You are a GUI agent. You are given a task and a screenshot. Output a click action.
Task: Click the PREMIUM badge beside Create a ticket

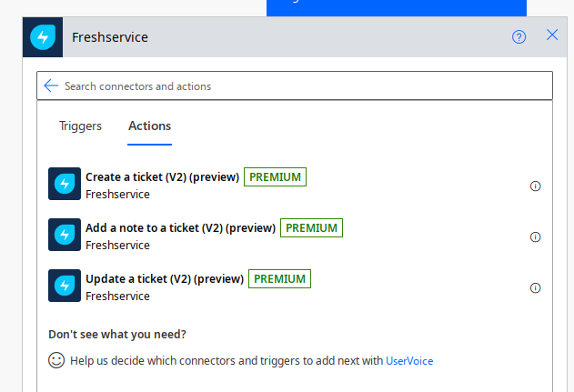pyautogui.click(x=275, y=176)
